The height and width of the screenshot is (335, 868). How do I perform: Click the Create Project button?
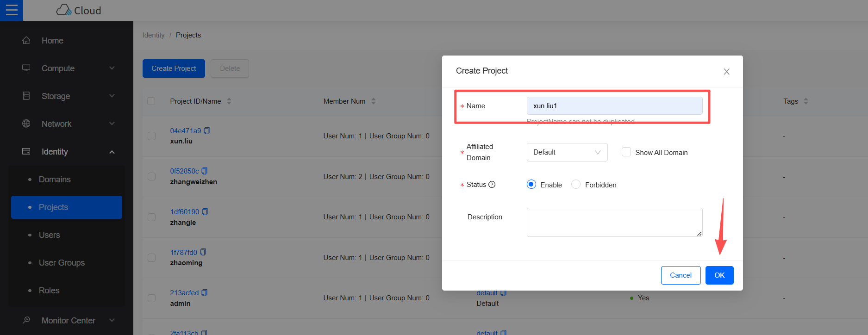coord(174,68)
